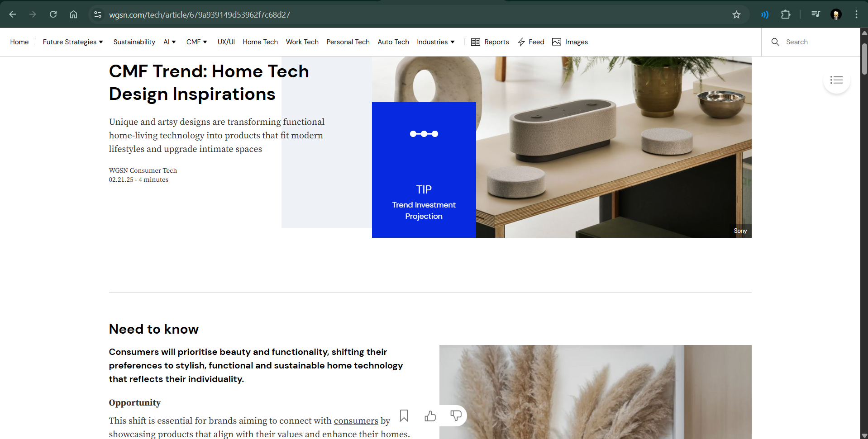Click the search magnifier icon
Screen dimensions: 868x439
(775, 42)
